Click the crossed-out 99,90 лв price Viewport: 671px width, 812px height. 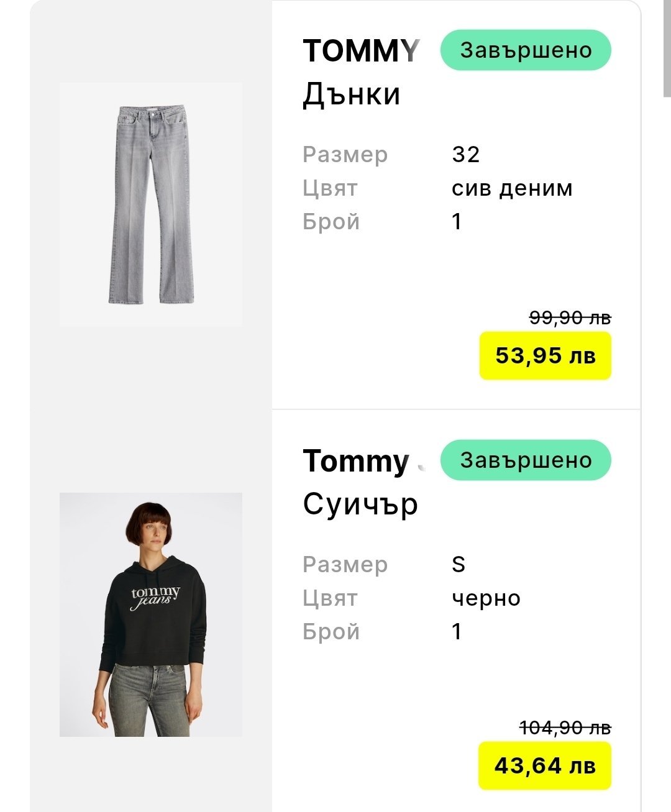570,317
